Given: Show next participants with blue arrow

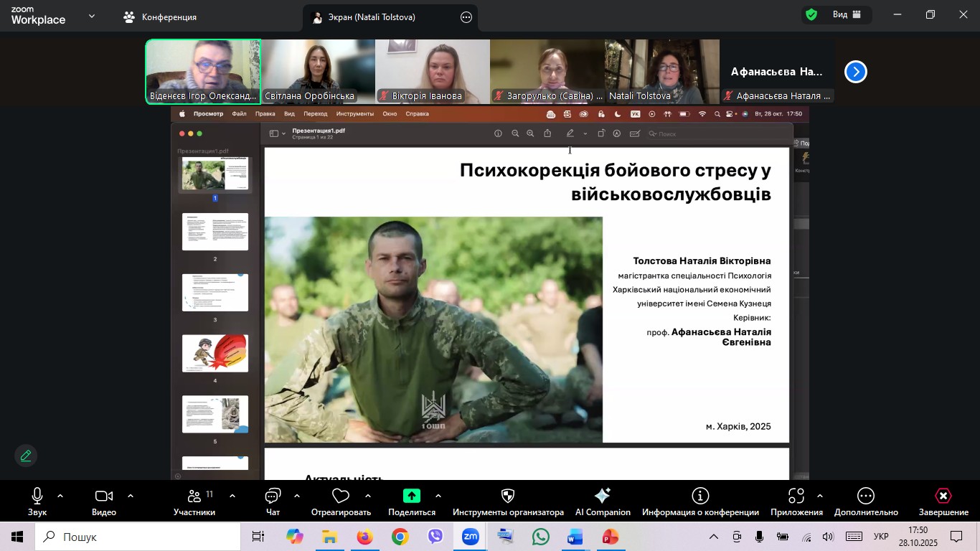Looking at the screenshot, I should point(855,72).
